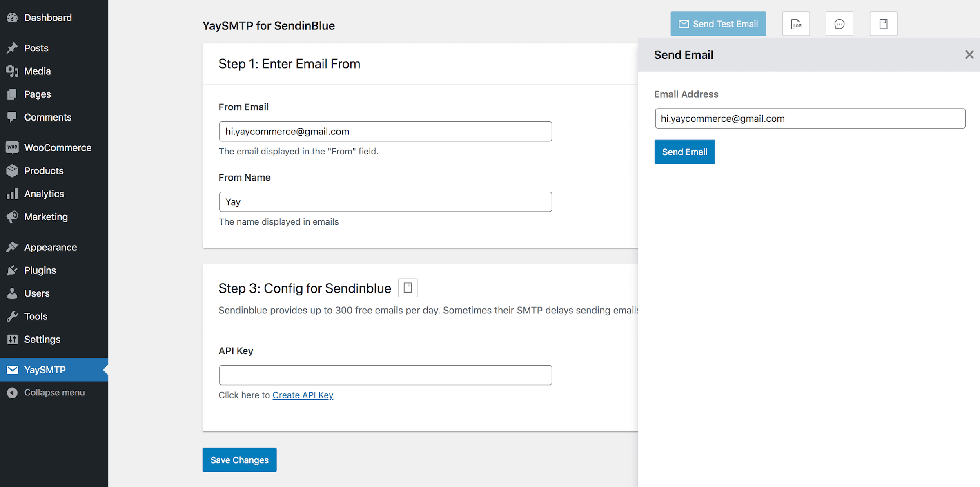Click the Posts pin icon
The image size is (980, 487).
pyautogui.click(x=12, y=48)
